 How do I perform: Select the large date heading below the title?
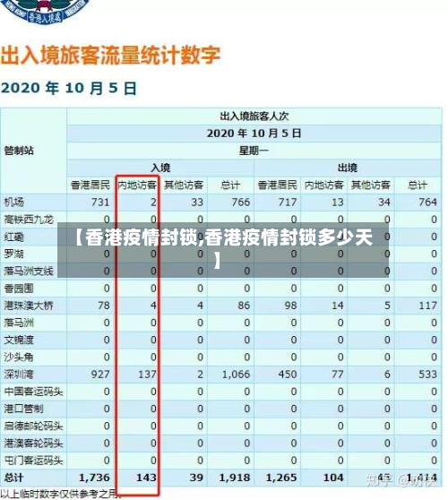(x=69, y=88)
